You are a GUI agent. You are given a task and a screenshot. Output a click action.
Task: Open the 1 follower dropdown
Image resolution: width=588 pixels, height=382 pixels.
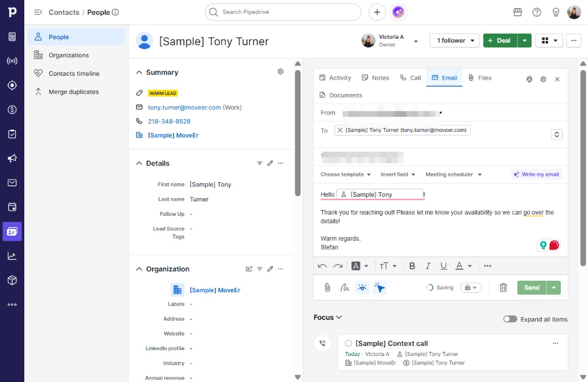[x=455, y=41]
